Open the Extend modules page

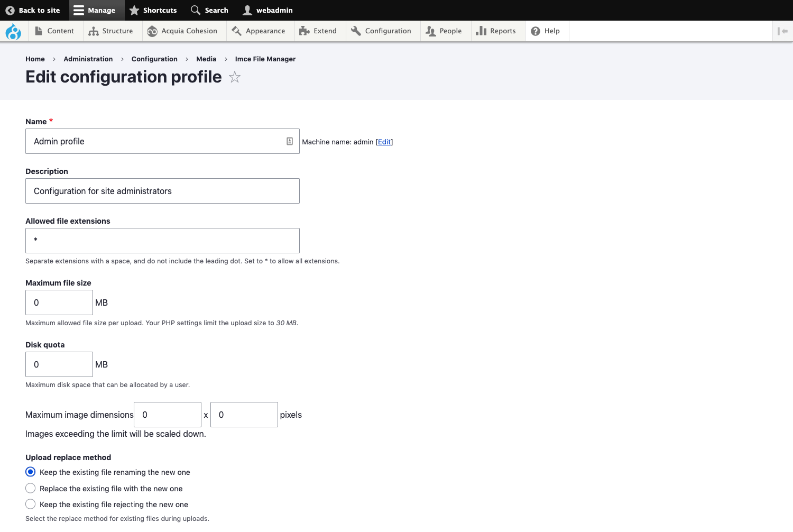coord(318,31)
